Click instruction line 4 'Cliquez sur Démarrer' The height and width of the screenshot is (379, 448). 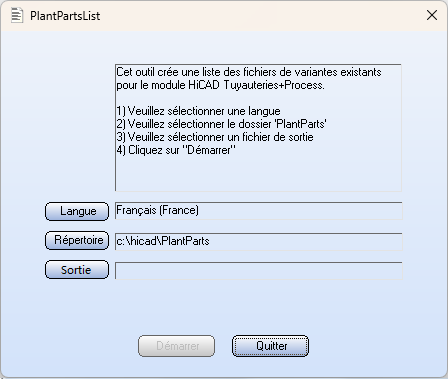tap(176, 150)
